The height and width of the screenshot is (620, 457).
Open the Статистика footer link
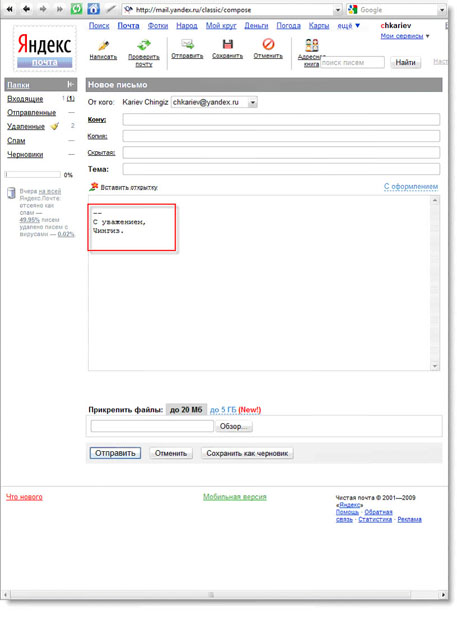click(x=375, y=519)
